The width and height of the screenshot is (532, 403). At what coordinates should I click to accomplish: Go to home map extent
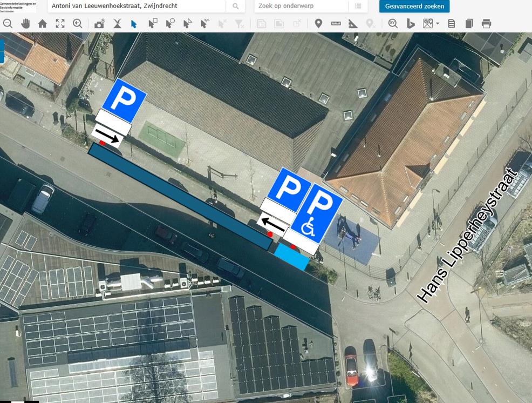coord(43,24)
